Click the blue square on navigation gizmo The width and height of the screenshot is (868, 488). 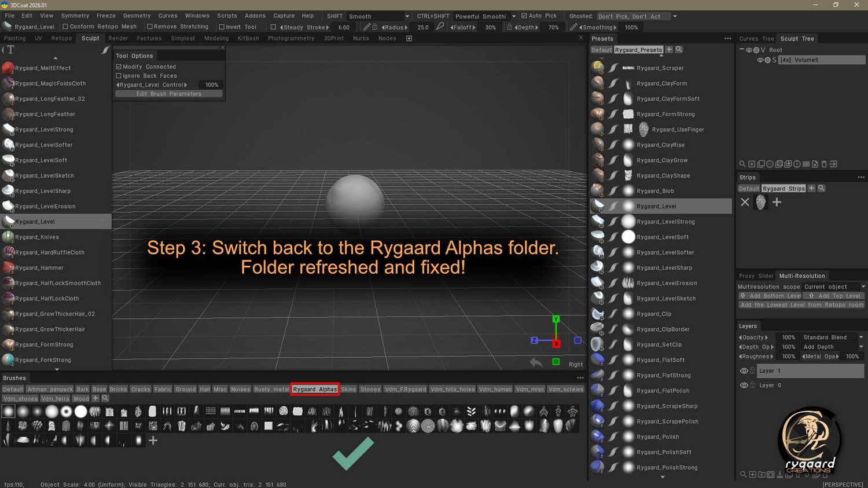pos(577,340)
